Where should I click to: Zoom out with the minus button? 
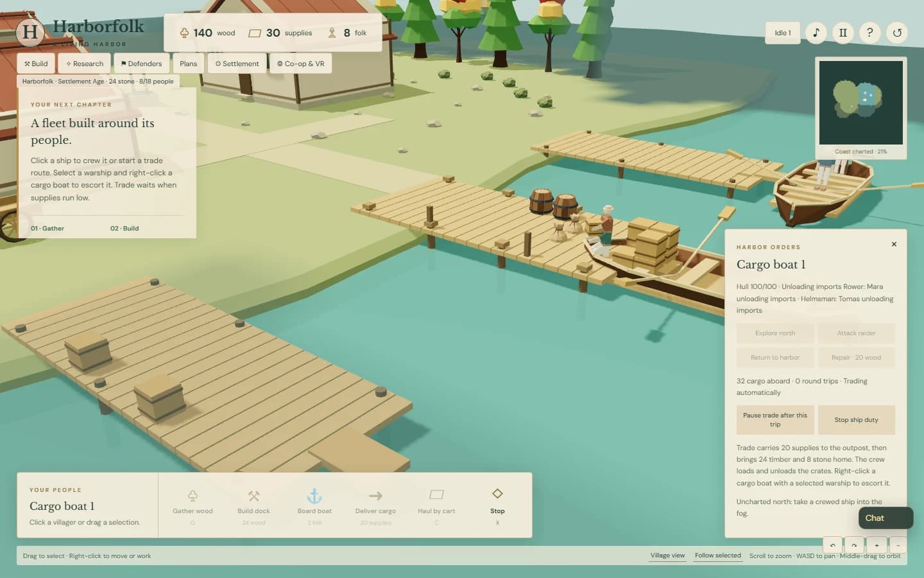[898, 545]
